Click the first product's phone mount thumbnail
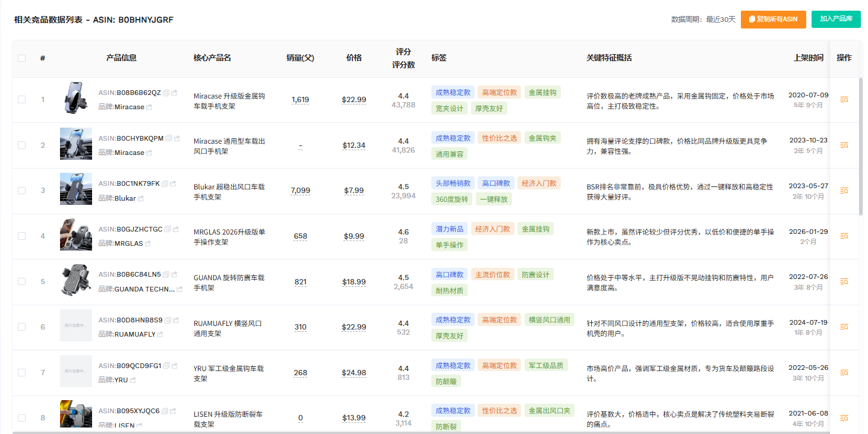This screenshot has height=434, width=868. (x=75, y=99)
